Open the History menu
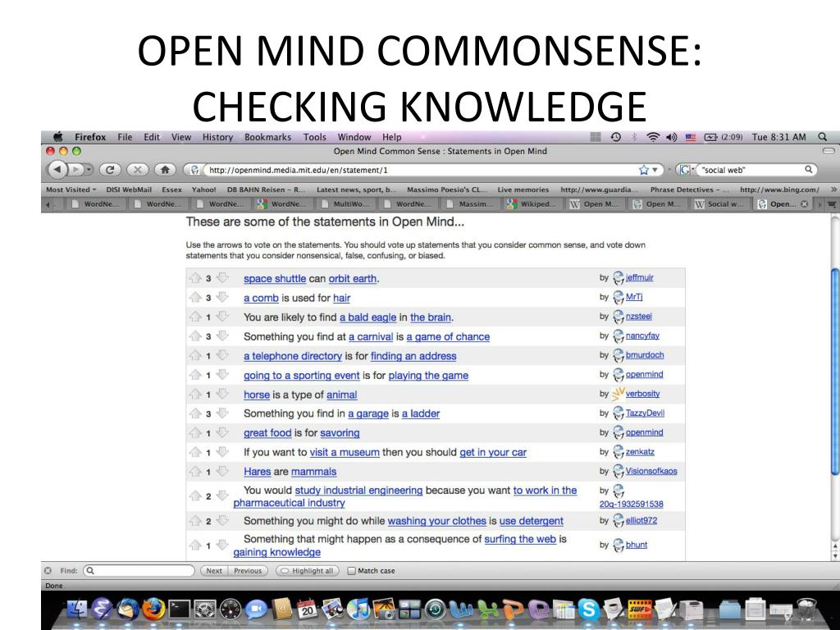The image size is (840, 630). point(217,137)
